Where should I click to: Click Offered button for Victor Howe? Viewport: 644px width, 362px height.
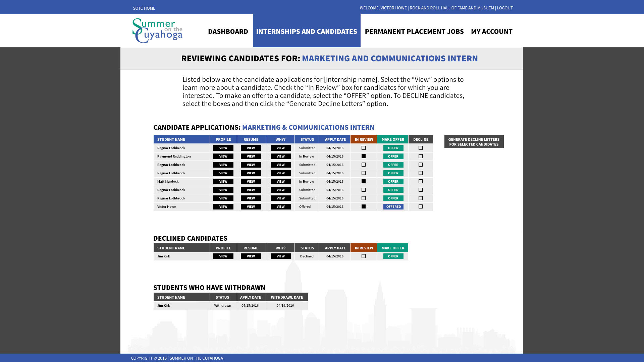[393, 206]
